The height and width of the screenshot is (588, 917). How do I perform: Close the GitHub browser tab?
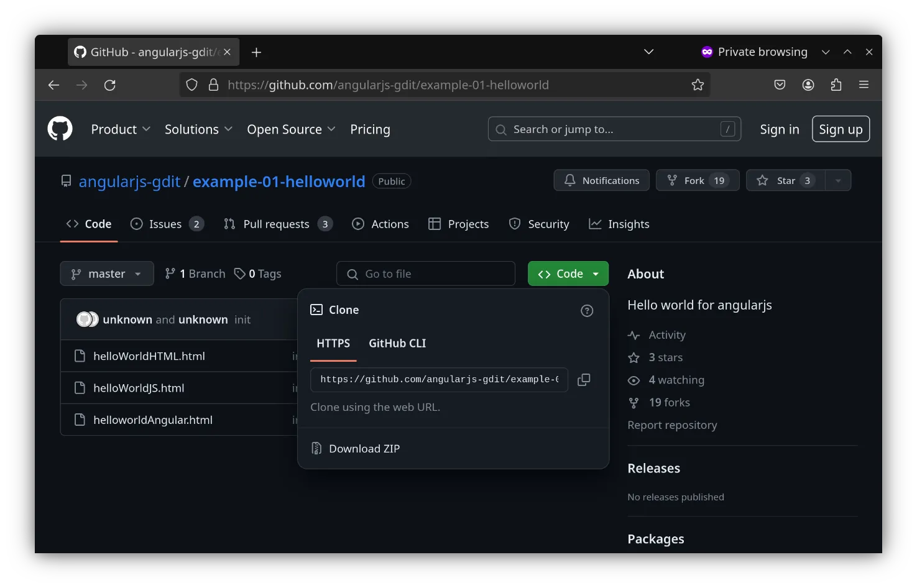[227, 52]
